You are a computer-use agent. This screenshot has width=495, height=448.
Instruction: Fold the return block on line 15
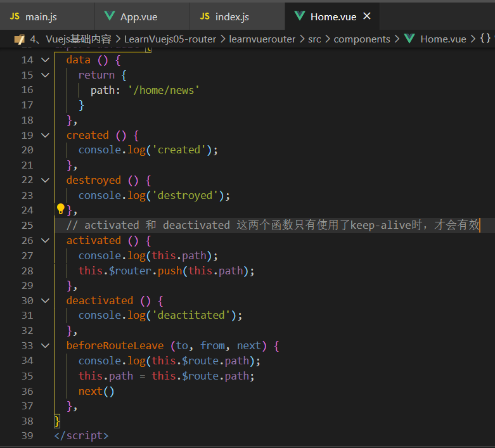[46, 75]
